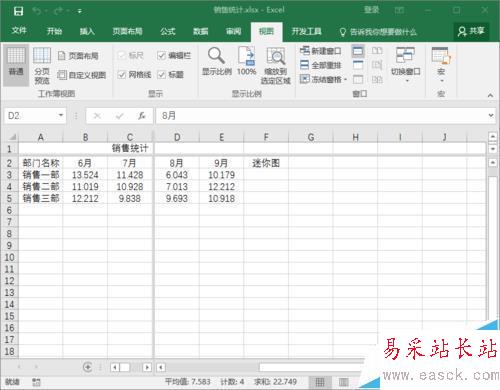Click Zoom to Selection (缩放到选定区域)
Screen dimensions: 500x390
[x=275, y=66]
